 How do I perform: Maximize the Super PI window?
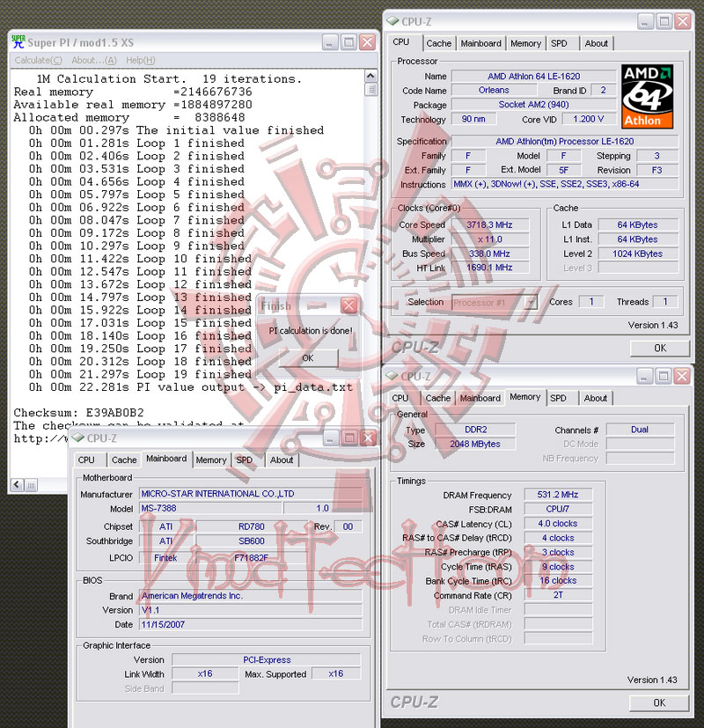coord(348,43)
